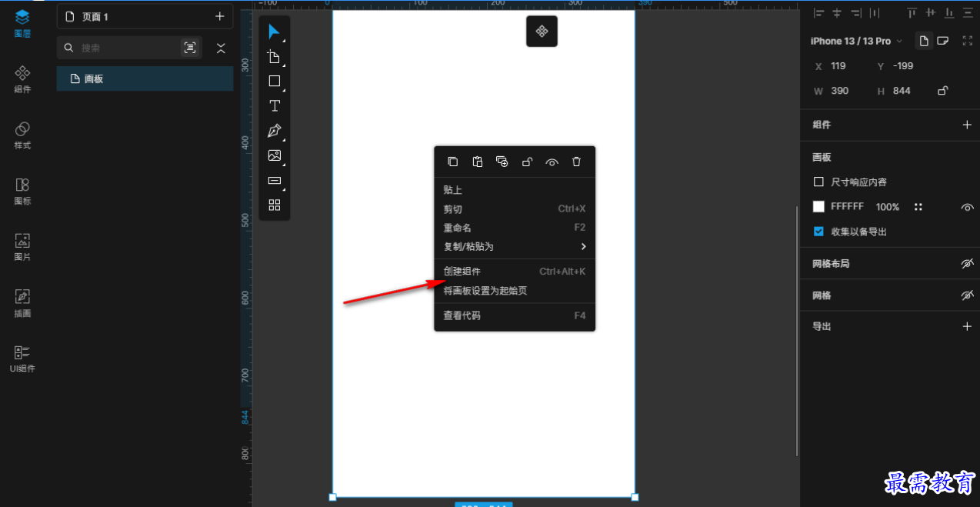Uncheck 收集以备导出 checkbox
The height and width of the screenshot is (507, 980).
pos(818,232)
